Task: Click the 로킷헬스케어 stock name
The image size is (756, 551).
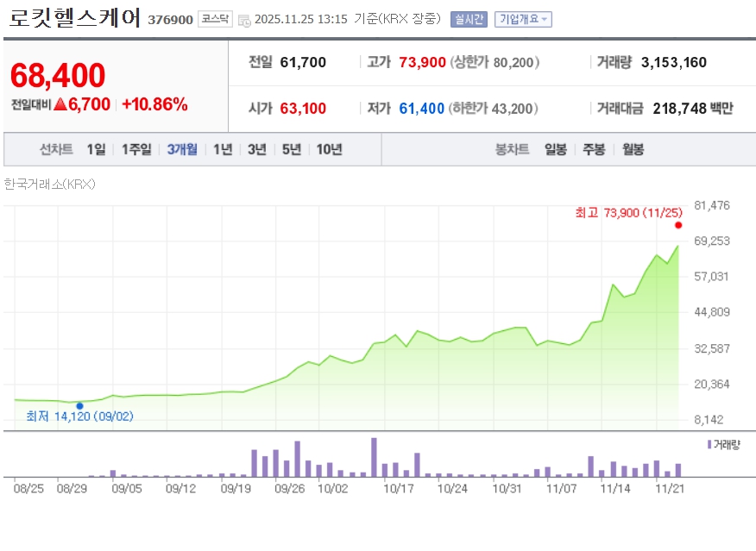Action: pos(73,17)
